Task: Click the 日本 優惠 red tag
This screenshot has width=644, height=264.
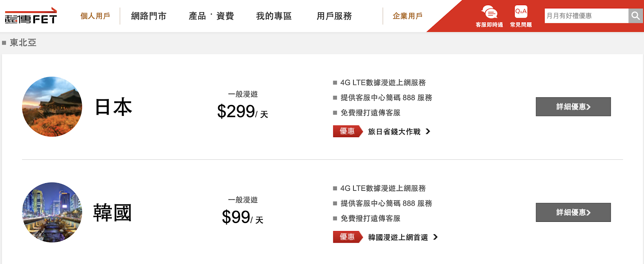Action: coord(348,131)
